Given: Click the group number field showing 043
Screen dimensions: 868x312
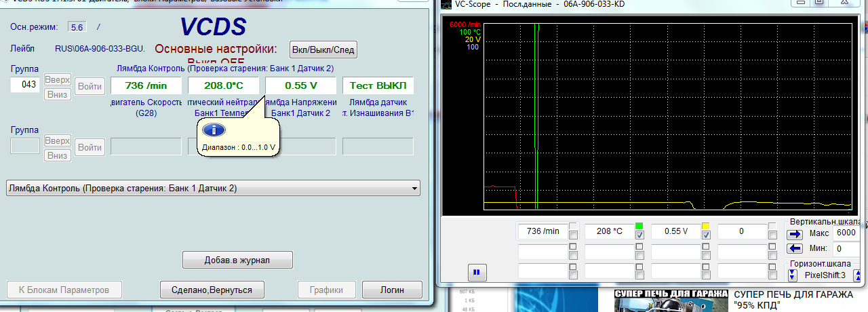Looking at the screenshot, I should pos(25,85).
